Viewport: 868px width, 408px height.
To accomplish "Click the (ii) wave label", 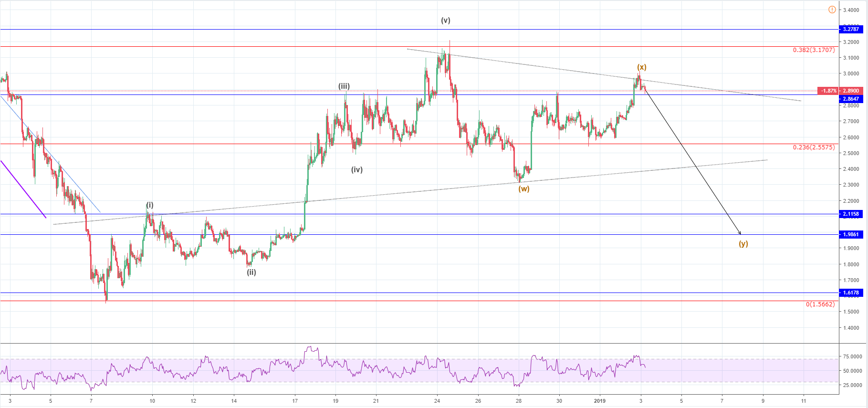I will coord(251,272).
